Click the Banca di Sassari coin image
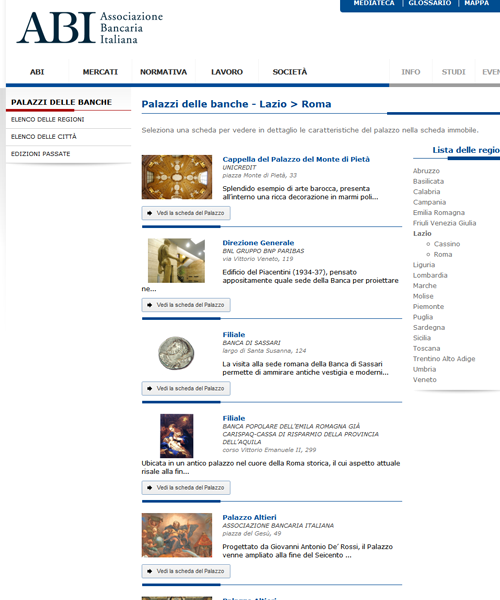This screenshot has height=600, width=500. tap(176, 353)
